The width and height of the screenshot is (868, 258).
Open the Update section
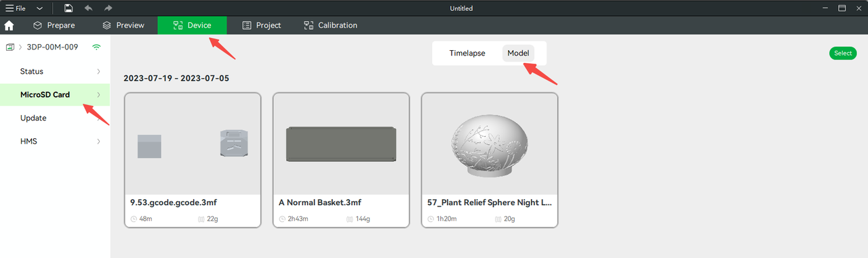coord(55,118)
